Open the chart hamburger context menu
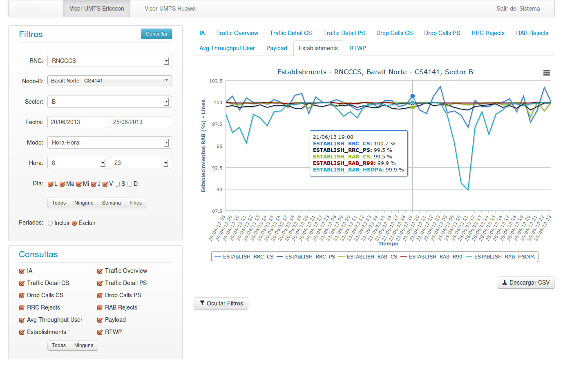The image size is (563, 392). pos(546,73)
